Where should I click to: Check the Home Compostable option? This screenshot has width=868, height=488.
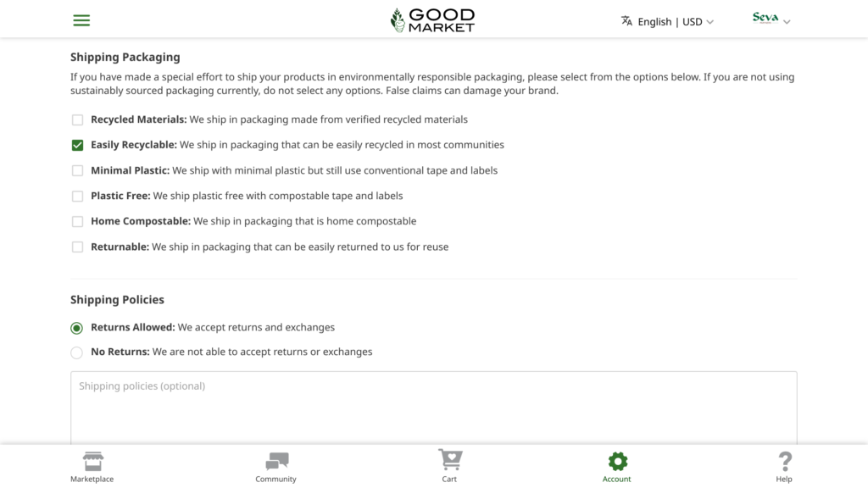tap(77, 222)
